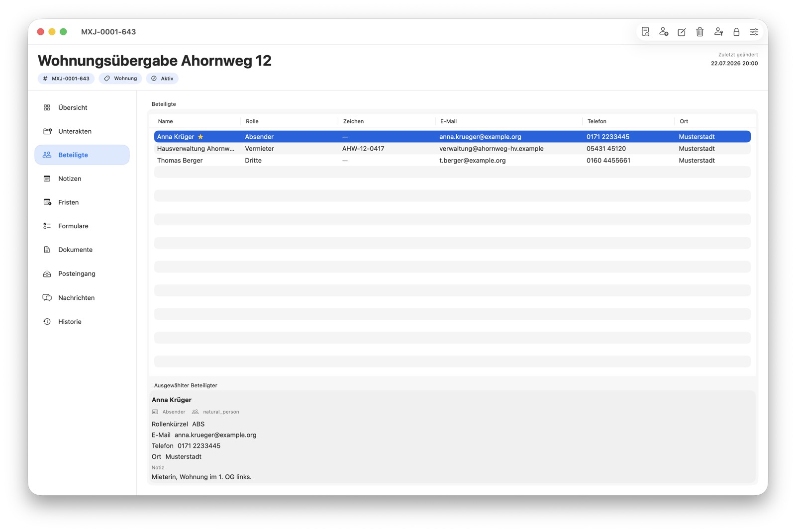This screenshot has height=532, width=796.
Task: Click the note text Mieterin, Wohnung im 1. OG links
Action: click(201, 477)
